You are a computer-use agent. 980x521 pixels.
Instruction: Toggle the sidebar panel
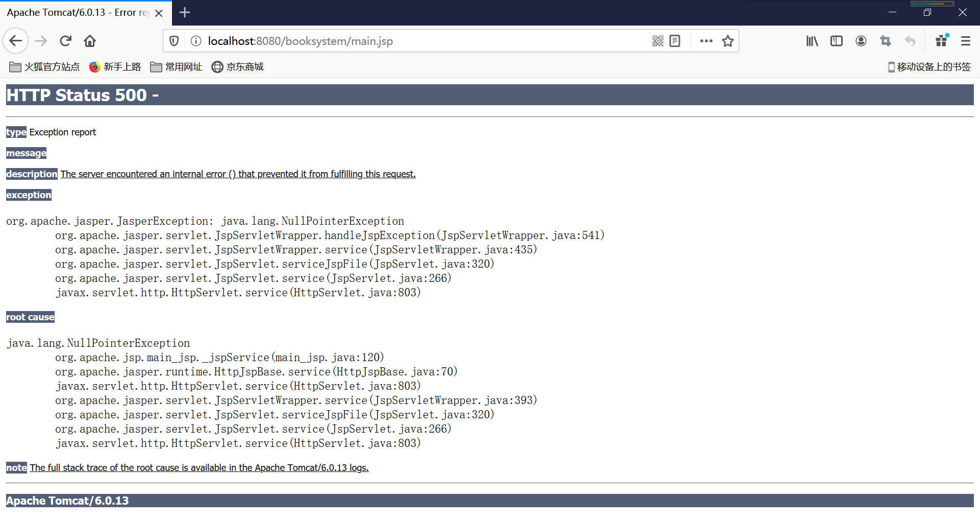click(x=836, y=41)
